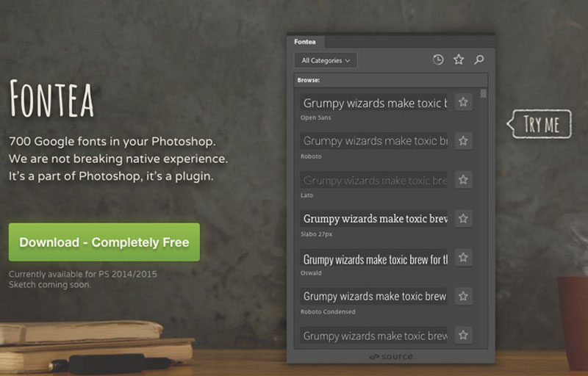Select the font preview below Roboto Condensed
The image size is (588, 376).
[x=374, y=336]
